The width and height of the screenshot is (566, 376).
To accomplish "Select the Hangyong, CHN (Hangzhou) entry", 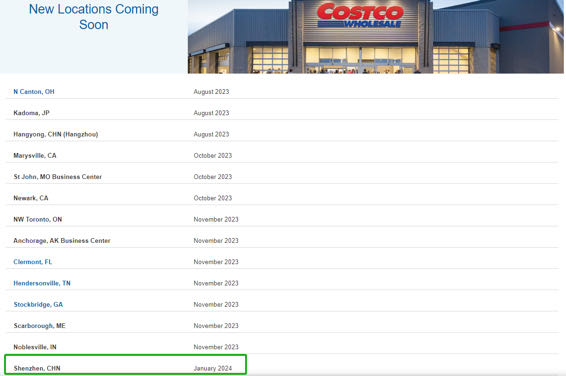I will click(56, 134).
